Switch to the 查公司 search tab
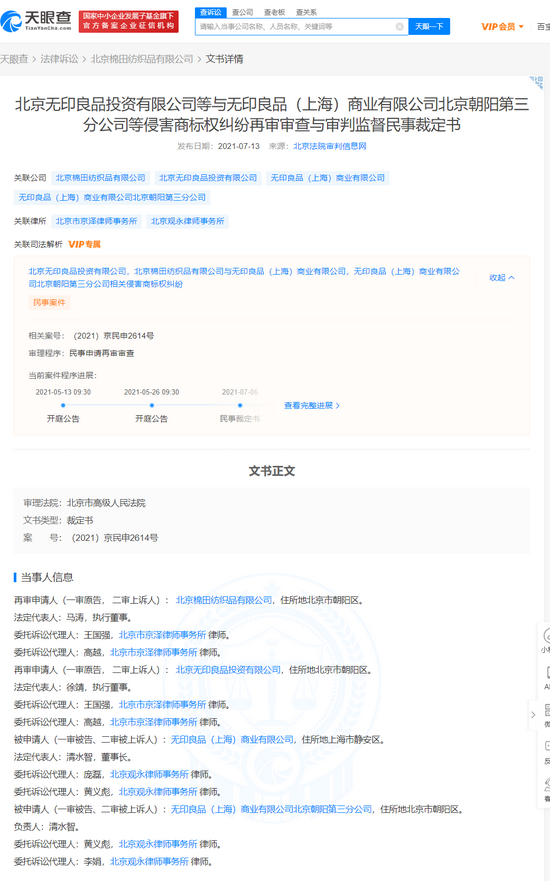The image size is (550, 881). 243,12
